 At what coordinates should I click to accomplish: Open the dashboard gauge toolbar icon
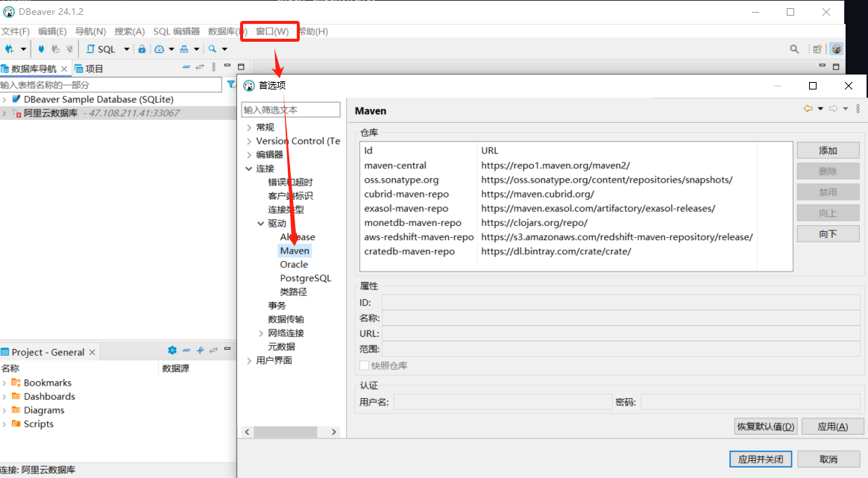[160, 48]
